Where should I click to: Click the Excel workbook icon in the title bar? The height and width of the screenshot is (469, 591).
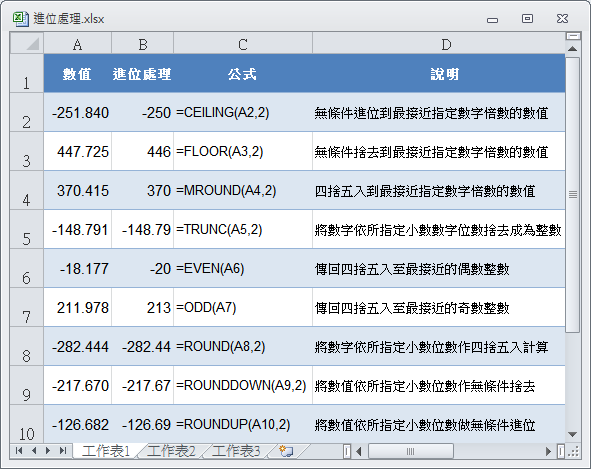[x=20, y=18]
